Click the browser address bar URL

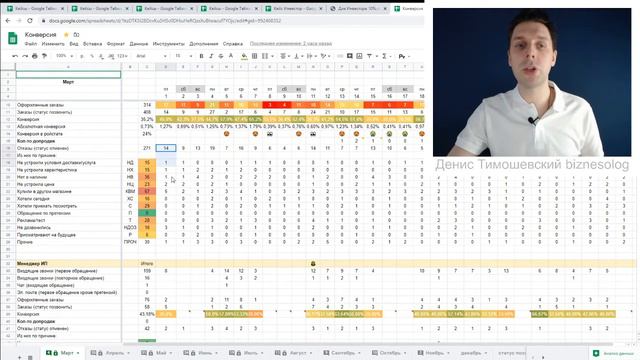(165, 20)
